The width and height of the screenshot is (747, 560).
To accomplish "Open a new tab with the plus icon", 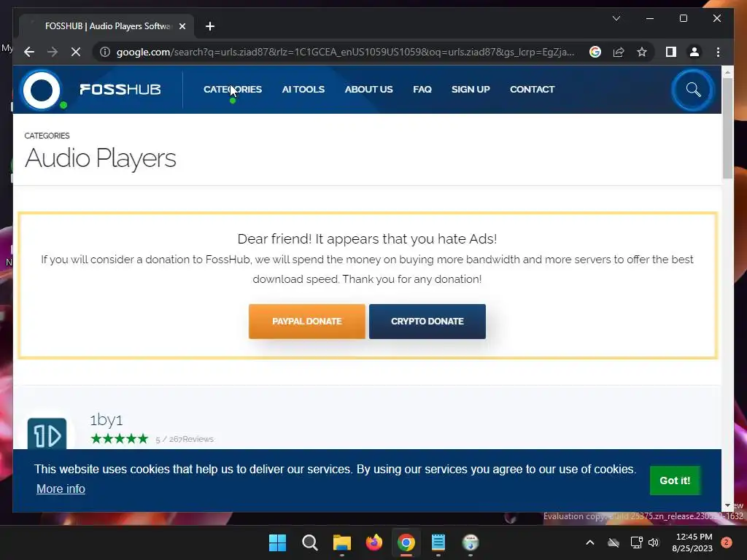I will 210,26.
